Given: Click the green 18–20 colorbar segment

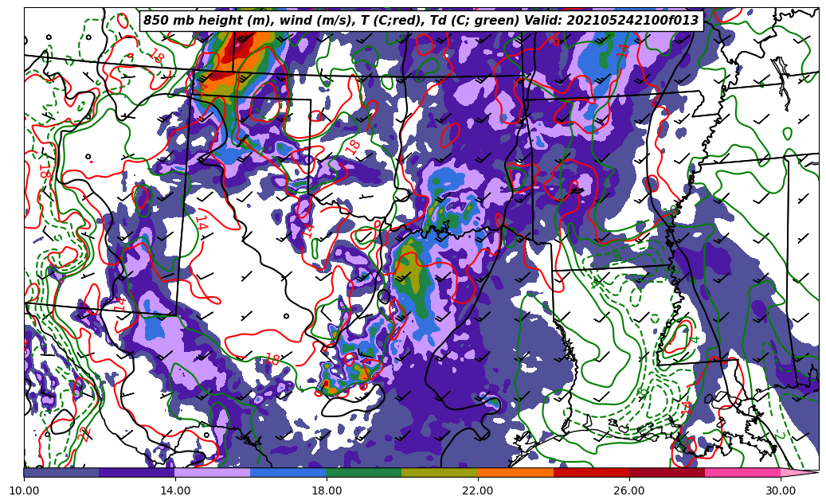Looking at the screenshot, I should (364, 472).
